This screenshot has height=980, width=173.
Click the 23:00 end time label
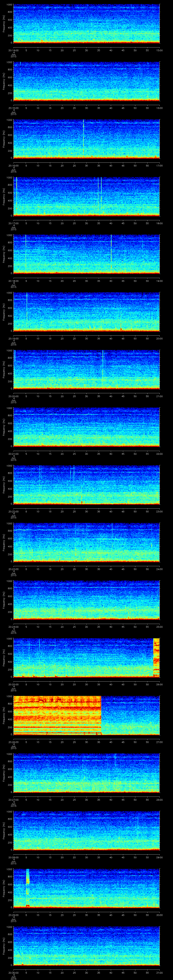point(159,511)
